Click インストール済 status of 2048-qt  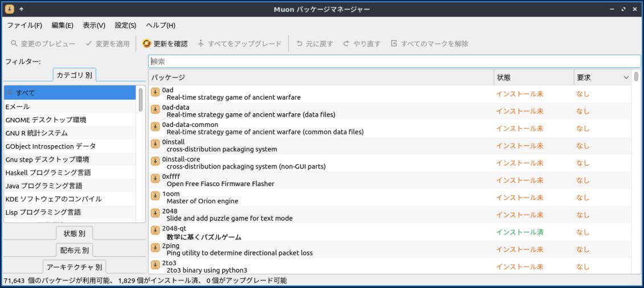[x=519, y=232]
